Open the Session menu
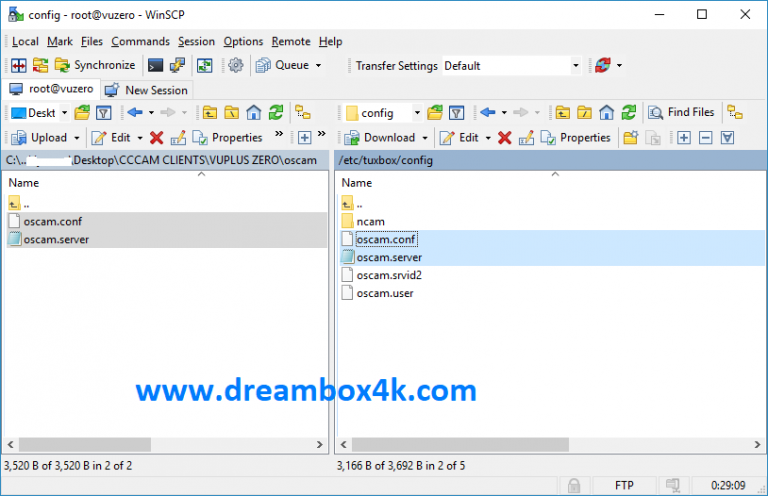Screen dimensions: 768x496 196,42
